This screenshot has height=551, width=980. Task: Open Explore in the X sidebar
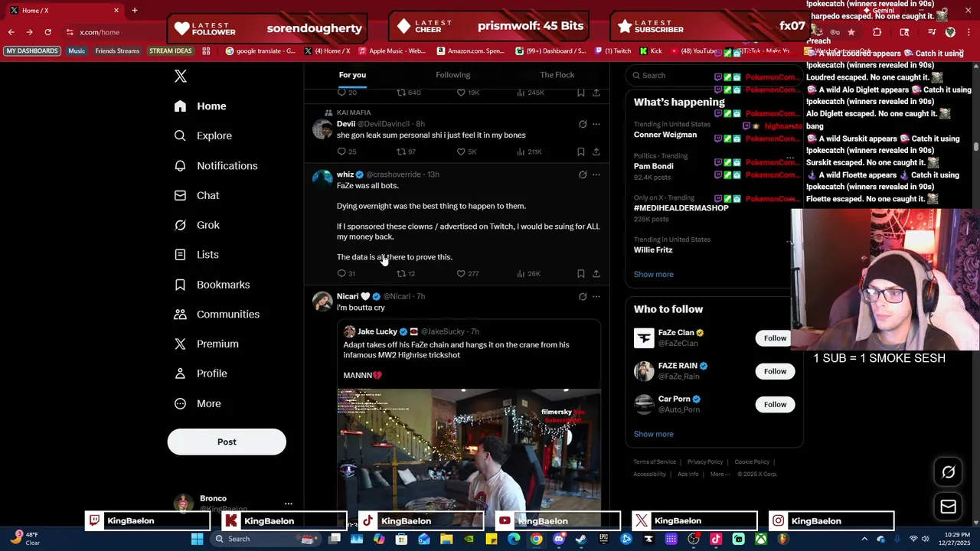[203, 135]
